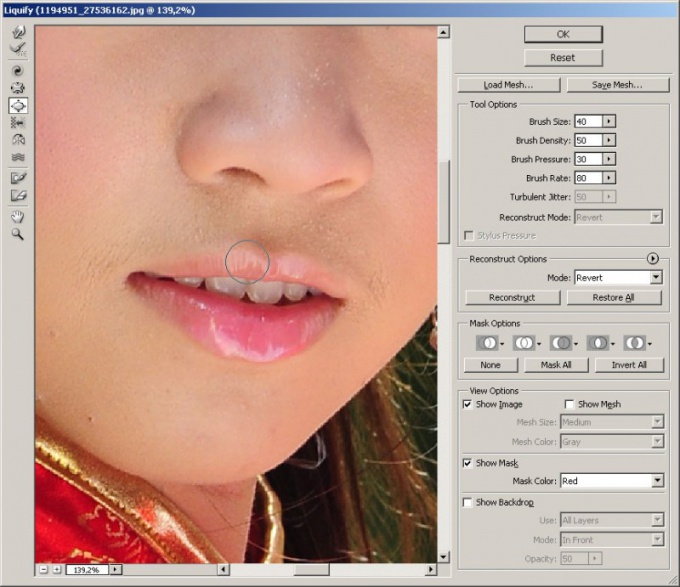
Task: Select the Twirl Clockwise tool
Action: (x=18, y=71)
